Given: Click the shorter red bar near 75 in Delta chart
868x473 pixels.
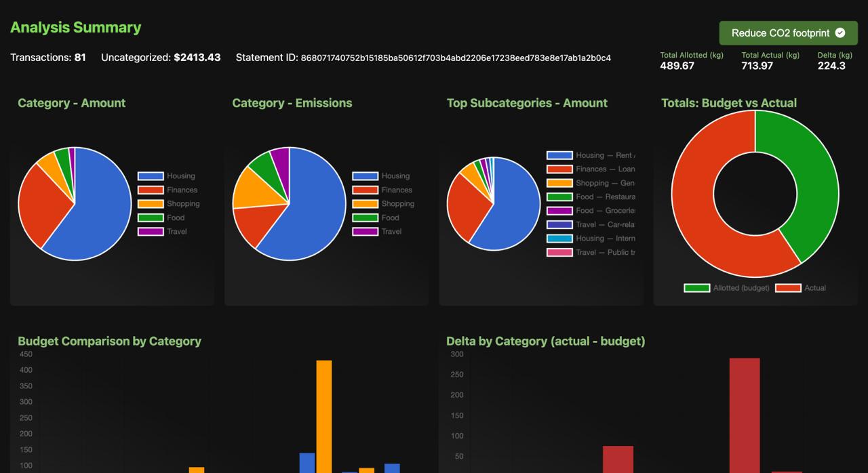Looking at the screenshot, I should (618, 459).
